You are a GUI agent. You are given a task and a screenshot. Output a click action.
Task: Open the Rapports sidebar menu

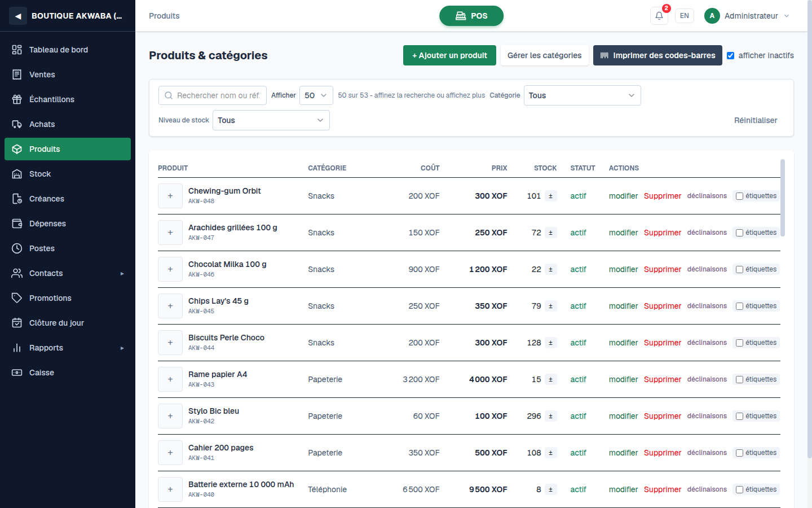pyautogui.click(x=68, y=348)
